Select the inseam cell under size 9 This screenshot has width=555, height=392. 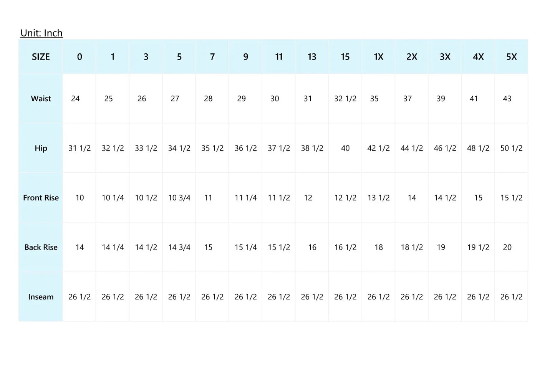pyautogui.click(x=245, y=297)
